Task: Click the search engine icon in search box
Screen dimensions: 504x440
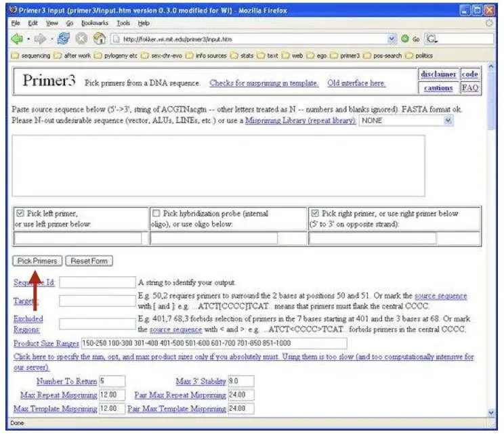Action: 431,39
